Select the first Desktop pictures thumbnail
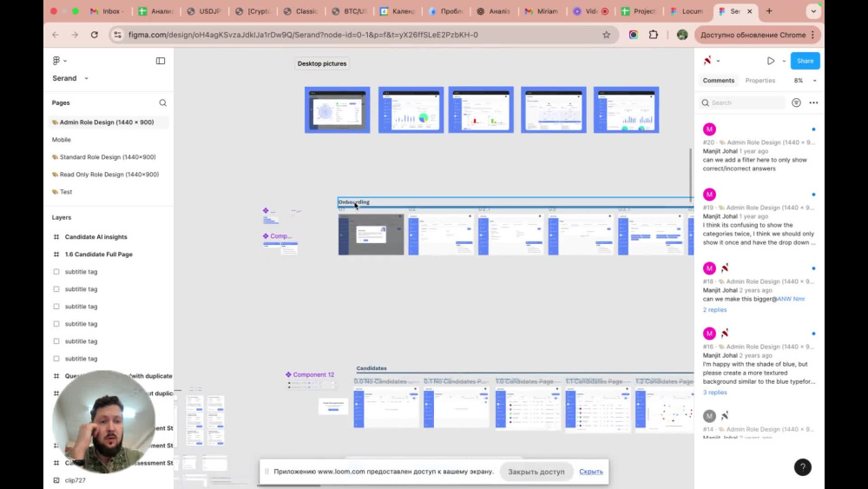868x489 pixels. [x=337, y=109]
